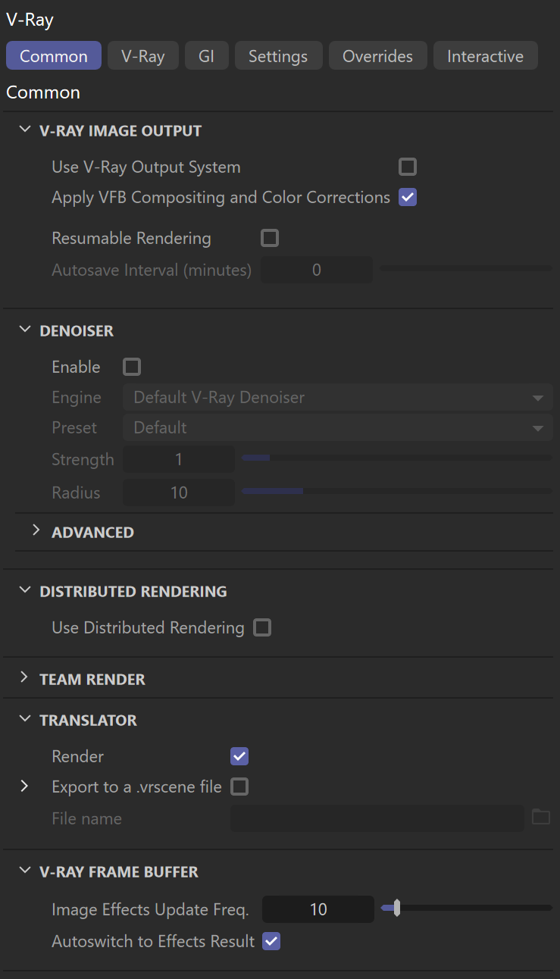Expand the Team Render section

pyautogui.click(x=24, y=678)
